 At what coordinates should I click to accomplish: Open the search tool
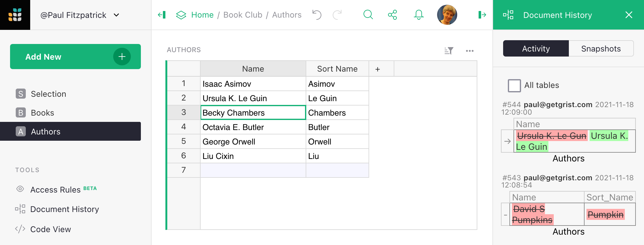point(368,15)
